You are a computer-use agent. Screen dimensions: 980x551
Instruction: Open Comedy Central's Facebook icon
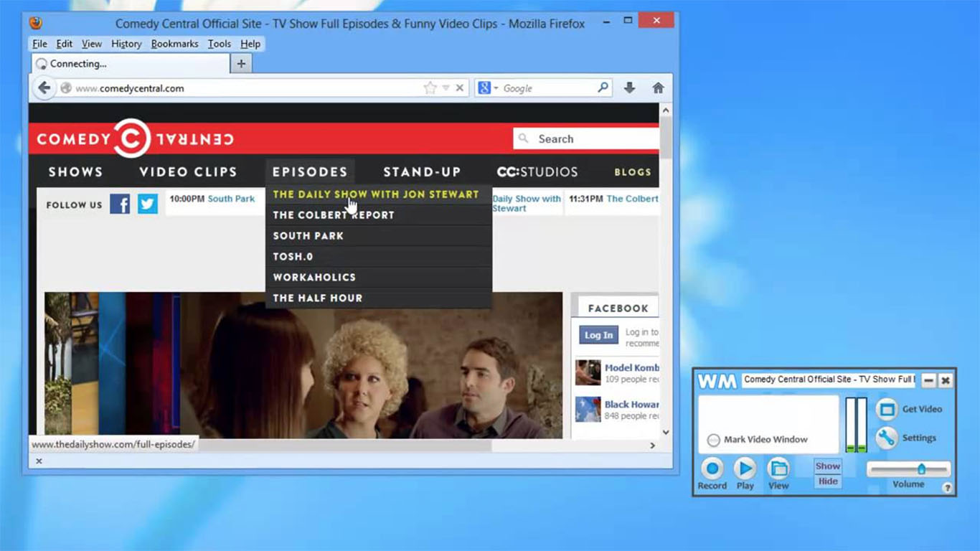[x=120, y=204]
